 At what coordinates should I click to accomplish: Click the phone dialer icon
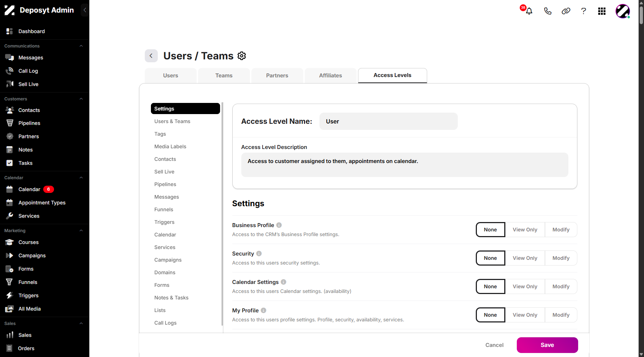(547, 11)
